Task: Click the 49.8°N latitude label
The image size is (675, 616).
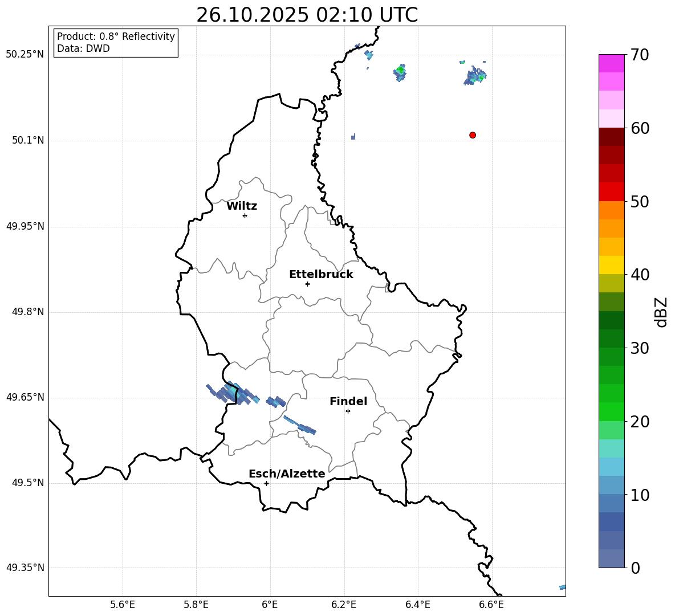Action: (x=28, y=312)
